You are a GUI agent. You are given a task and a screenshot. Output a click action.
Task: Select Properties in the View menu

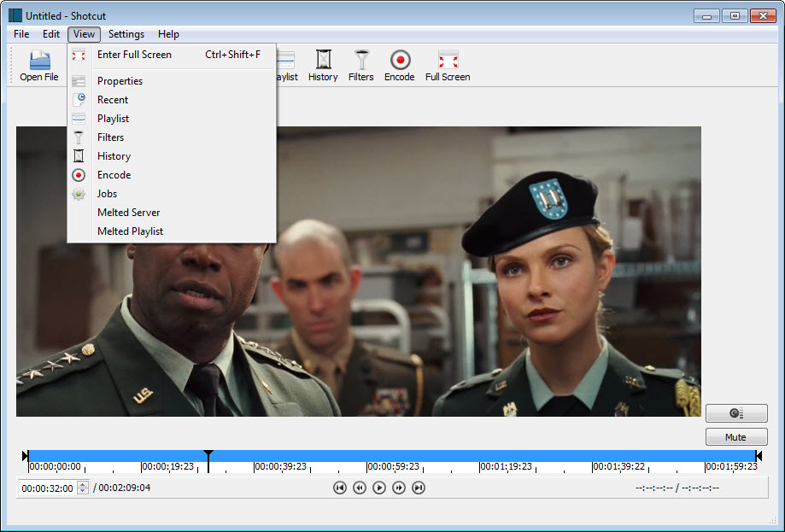coord(172,81)
